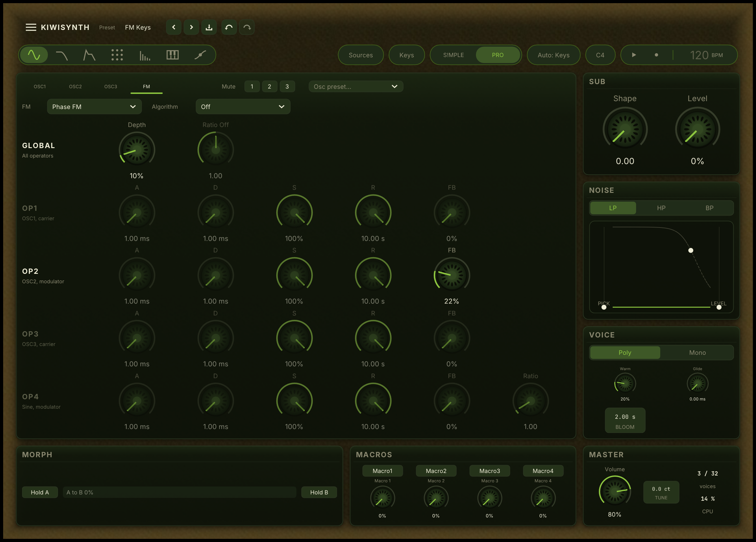Open the hamburger menu
This screenshot has height=542, width=756.
[31, 27]
